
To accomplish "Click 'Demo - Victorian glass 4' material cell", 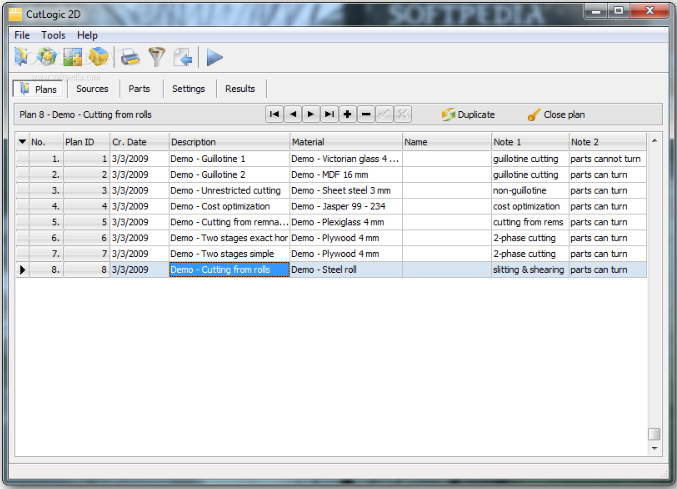I will coord(346,159).
